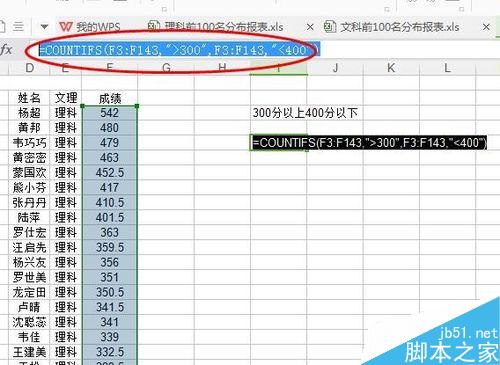Select column H header
Image resolution: width=500 pixels, height=365 pixels.
point(222,68)
